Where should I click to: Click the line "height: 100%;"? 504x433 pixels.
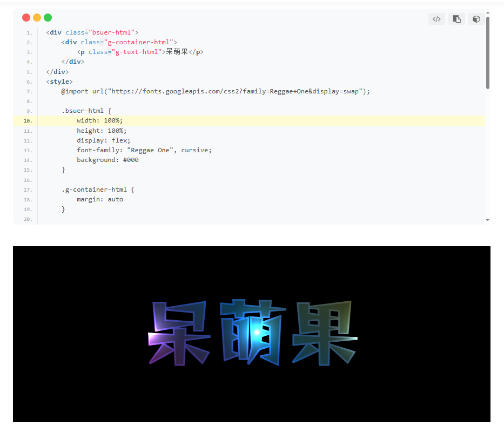click(x=102, y=131)
